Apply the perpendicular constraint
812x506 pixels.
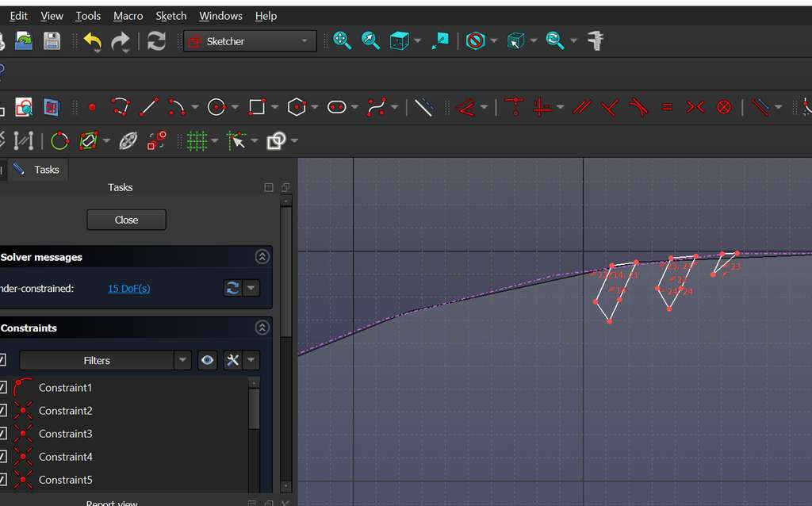(610, 107)
